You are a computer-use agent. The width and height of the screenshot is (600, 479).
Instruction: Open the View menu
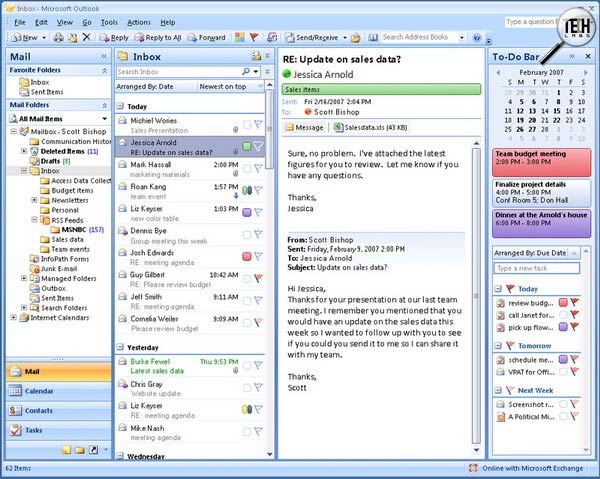pos(65,22)
